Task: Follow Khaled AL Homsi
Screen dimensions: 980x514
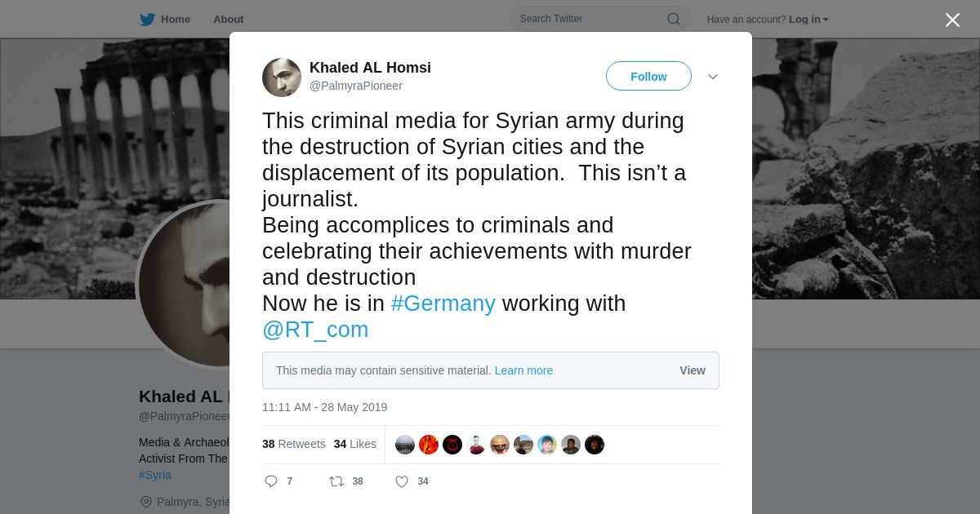Action: click(648, 77)
